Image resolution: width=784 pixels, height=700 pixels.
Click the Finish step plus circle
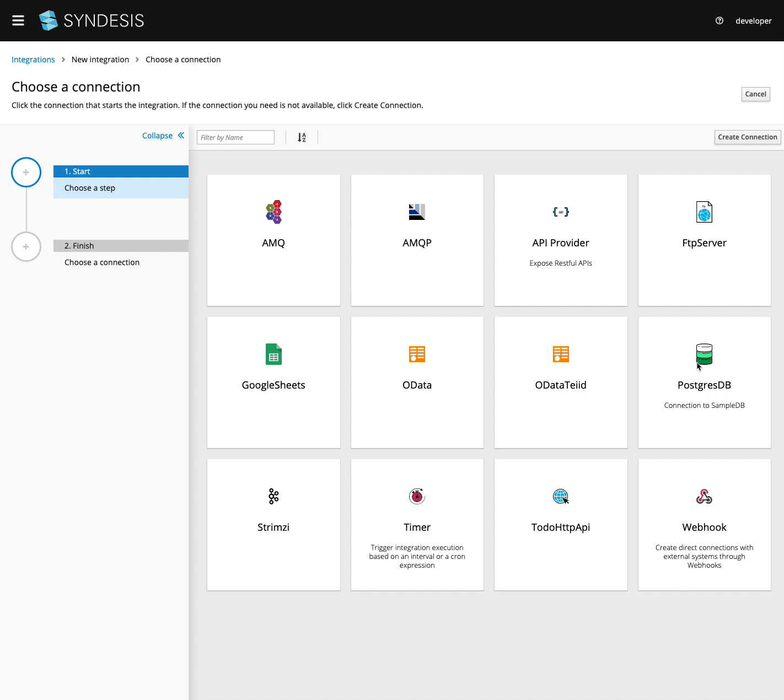[26, 247]
